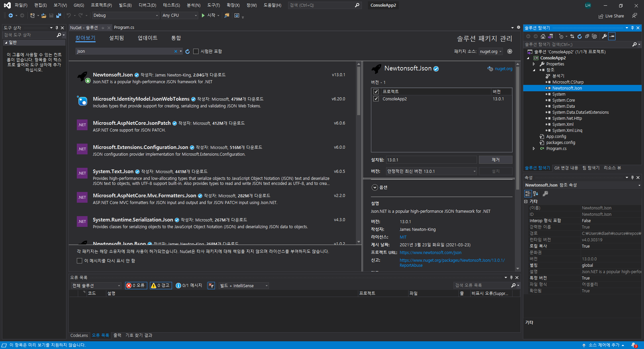Click the Navigate Backward toolbar arrow
The height and width of the screenshot is (349, 644).
(x=11, y=15)
